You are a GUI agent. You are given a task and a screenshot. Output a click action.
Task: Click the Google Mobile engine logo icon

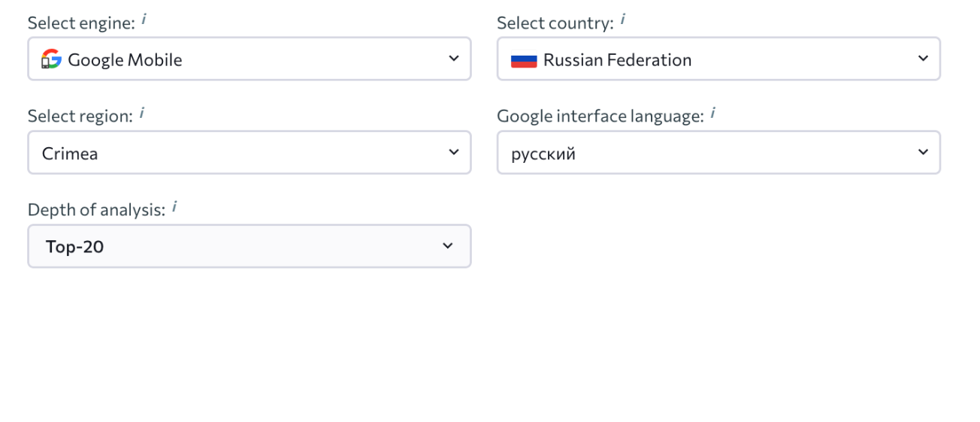tap(50, 59)
